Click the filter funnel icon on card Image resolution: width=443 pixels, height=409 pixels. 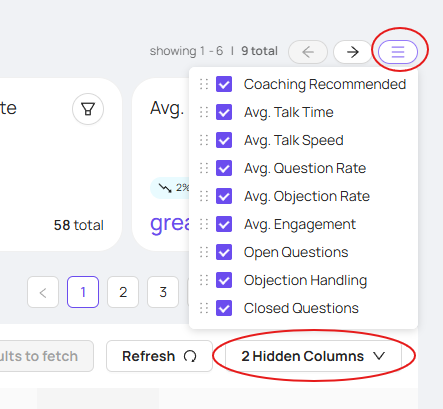(88, 109)
